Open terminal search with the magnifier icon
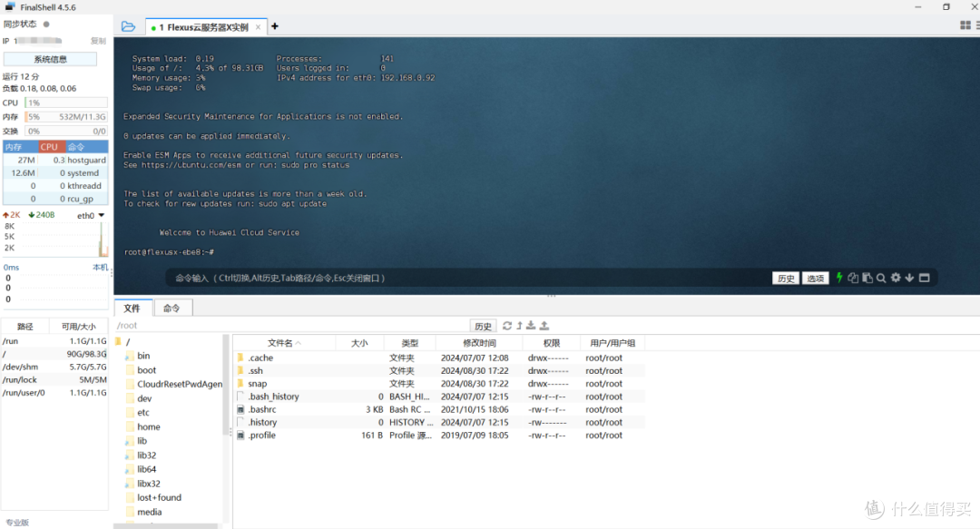980x529 pixels. 881,277
